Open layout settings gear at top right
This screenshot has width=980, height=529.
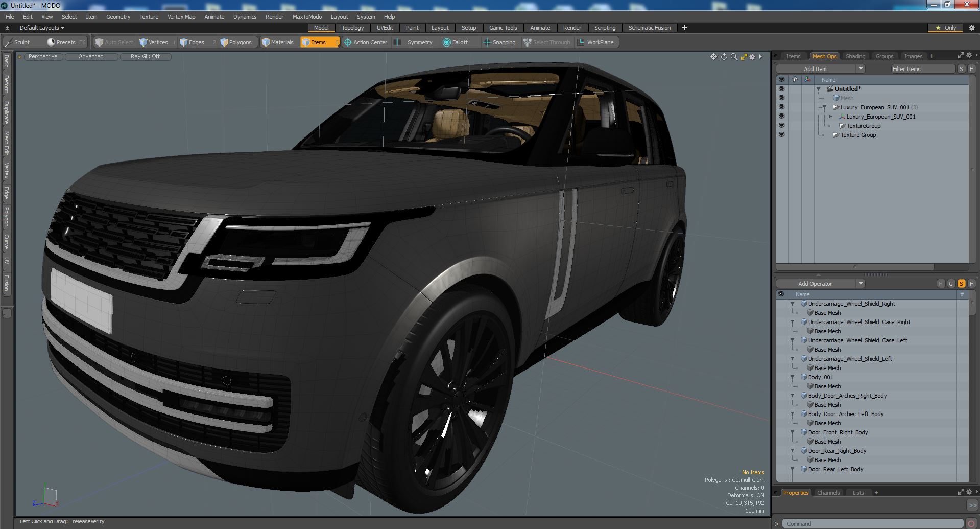(x=971, y=28)
